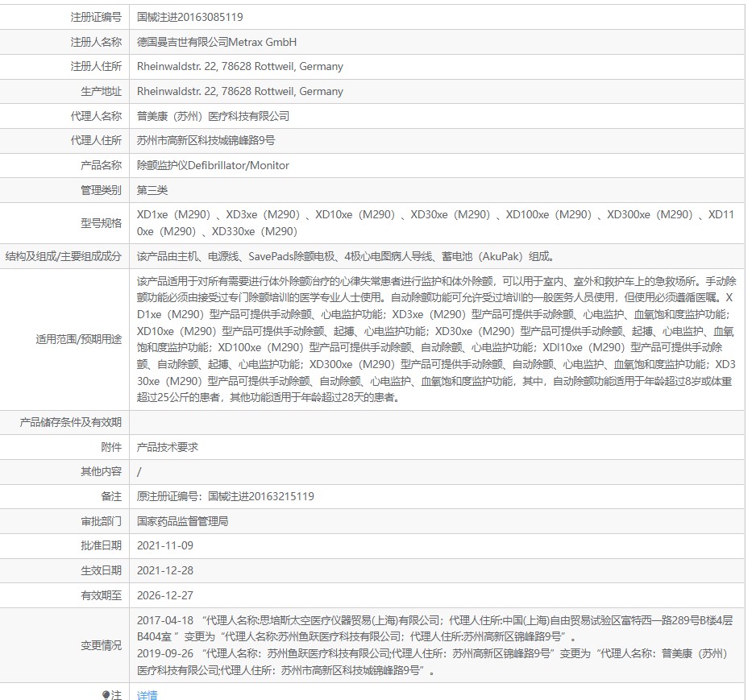Click the 生产地址 label
The image size is (752, 700).
tap(102, 91)
